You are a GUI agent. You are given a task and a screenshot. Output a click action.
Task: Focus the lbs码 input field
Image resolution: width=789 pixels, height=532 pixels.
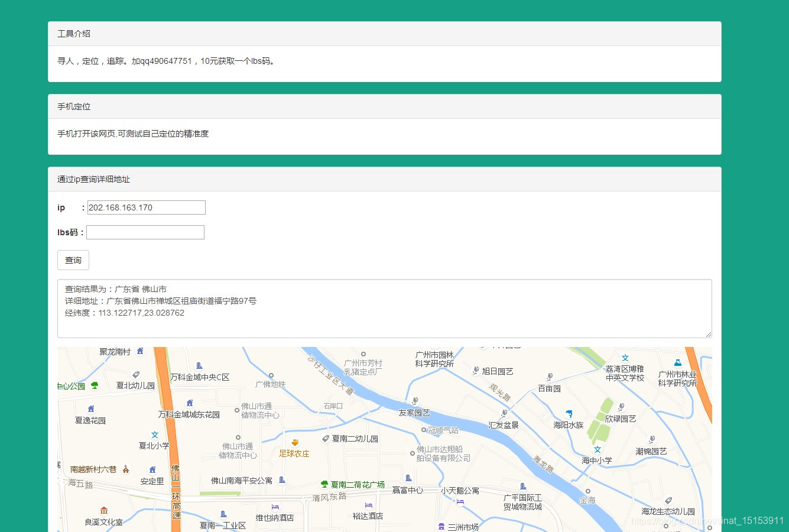(x=145, y=232)
